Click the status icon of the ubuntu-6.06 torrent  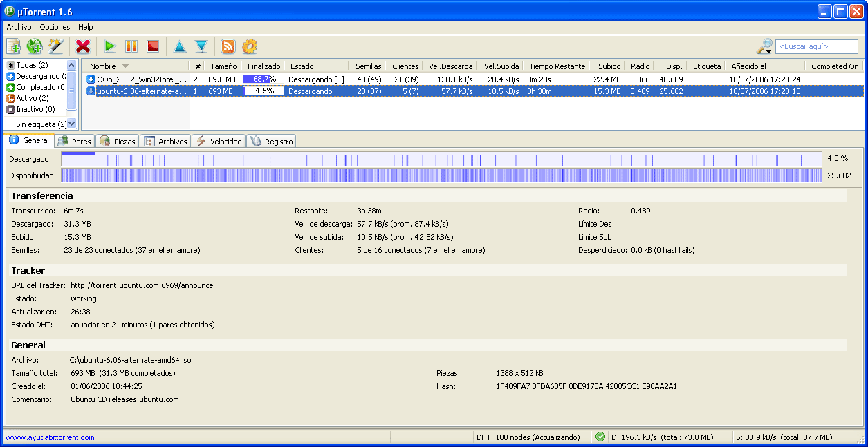(91, 91)
